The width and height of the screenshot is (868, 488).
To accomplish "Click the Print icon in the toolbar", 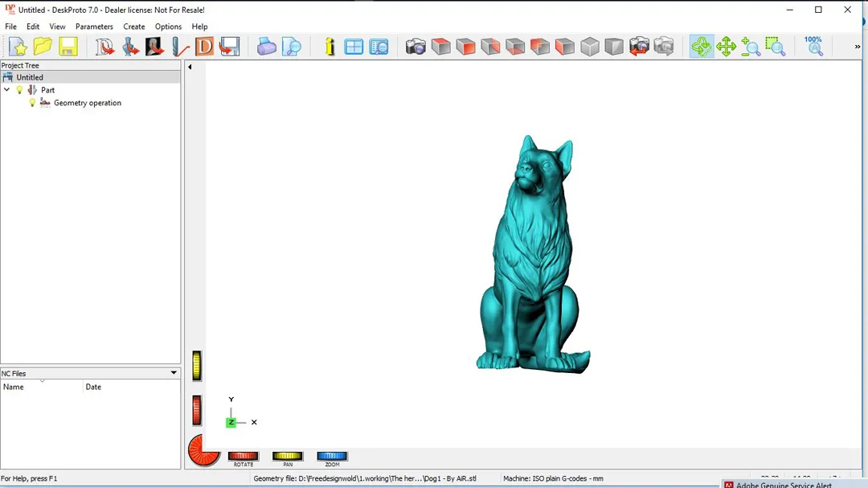I will (267, 47).
